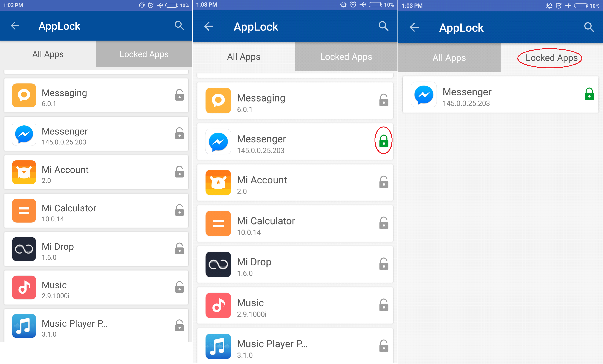The image size is (603, 364).
Task: Tap Messenger app icon in middle screen
Action: point(218,142)
